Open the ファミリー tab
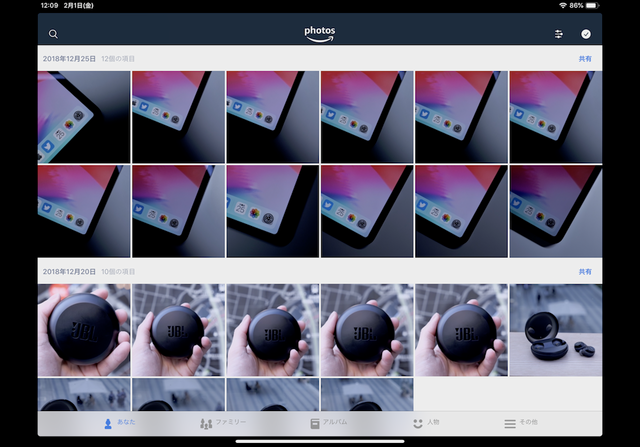Viewport: 640px width, 447px height. pos(223,423)
